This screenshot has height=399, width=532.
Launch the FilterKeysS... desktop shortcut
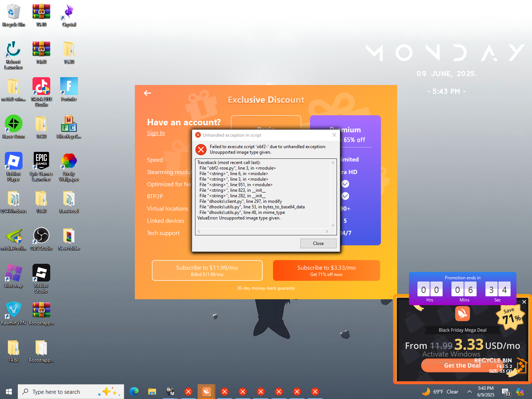69,127
